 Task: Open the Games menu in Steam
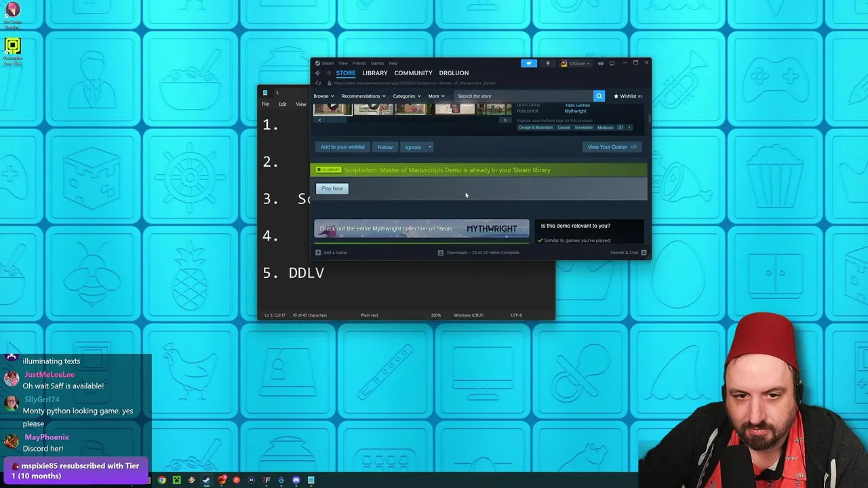click(x=377, y=63)
